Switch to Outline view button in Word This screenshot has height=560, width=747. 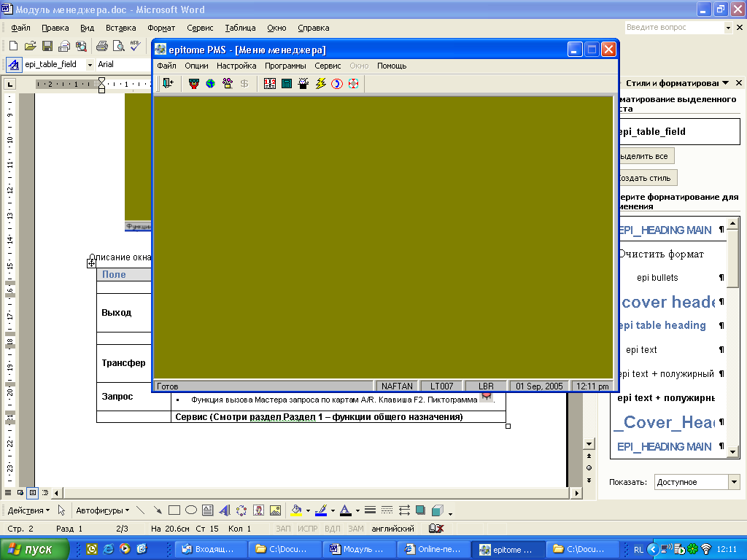point(44,492)
